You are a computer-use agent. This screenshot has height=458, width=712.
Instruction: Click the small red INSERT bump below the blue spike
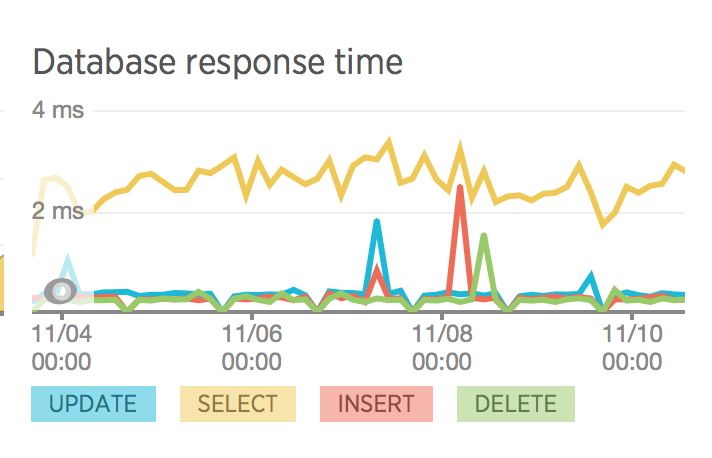click(x=377, y=268)
